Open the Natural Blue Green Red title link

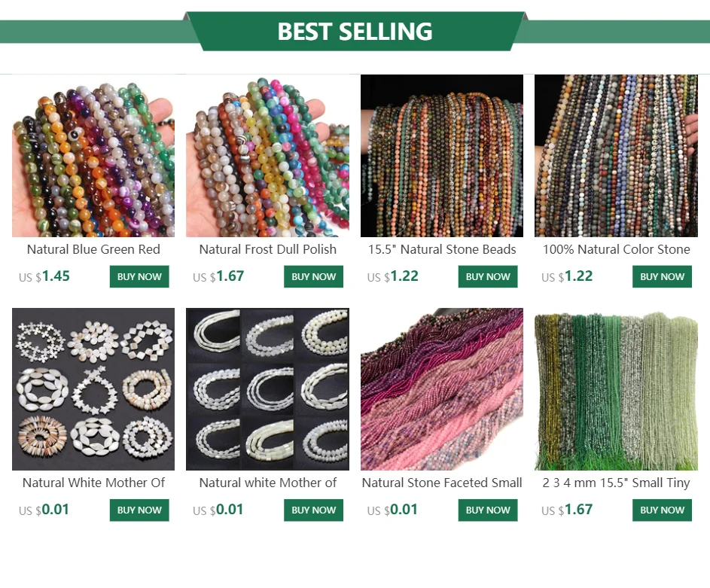pos(93,249)
